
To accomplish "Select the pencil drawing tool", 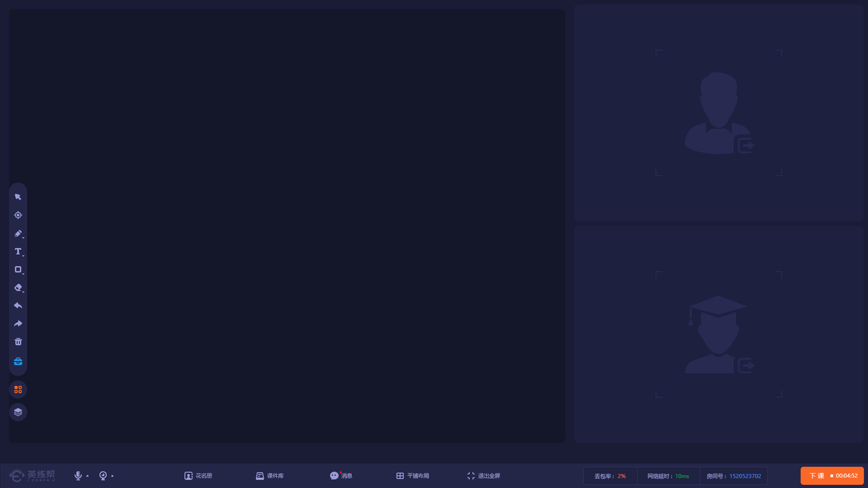I will tap(18, 233).
